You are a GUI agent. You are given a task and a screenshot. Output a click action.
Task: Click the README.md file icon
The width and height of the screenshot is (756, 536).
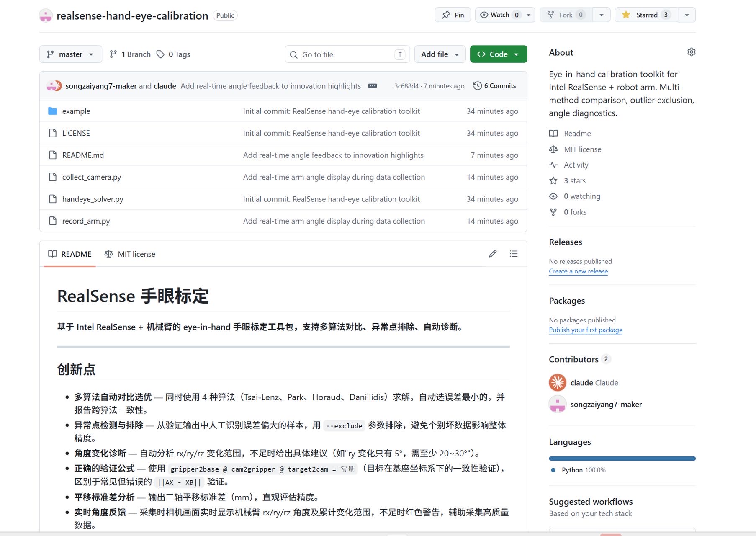tap(53, 155)
